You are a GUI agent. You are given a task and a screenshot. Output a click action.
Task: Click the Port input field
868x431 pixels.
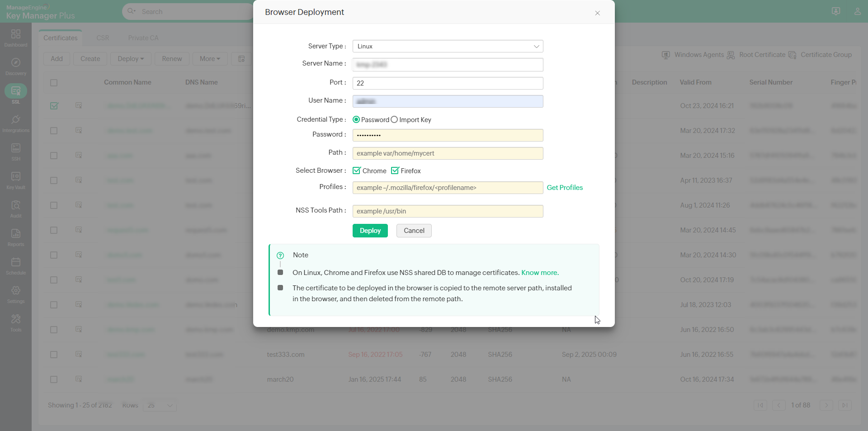(x=448, y=83)
